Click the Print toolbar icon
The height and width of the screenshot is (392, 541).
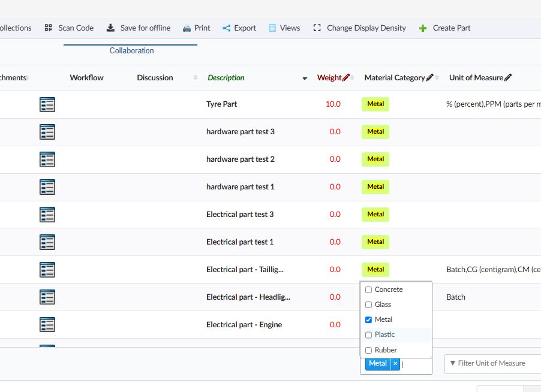(x=187, y=28)
